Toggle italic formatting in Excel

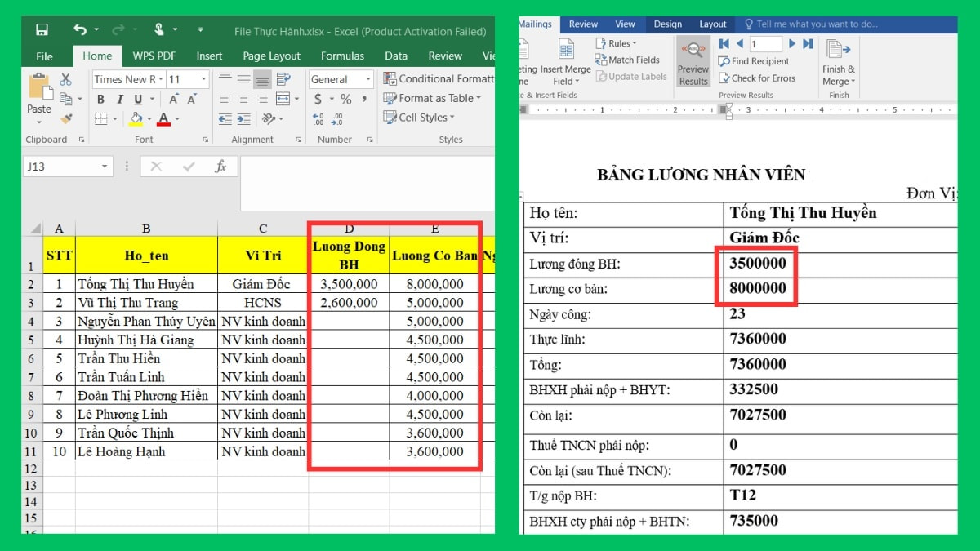(120, 99)
